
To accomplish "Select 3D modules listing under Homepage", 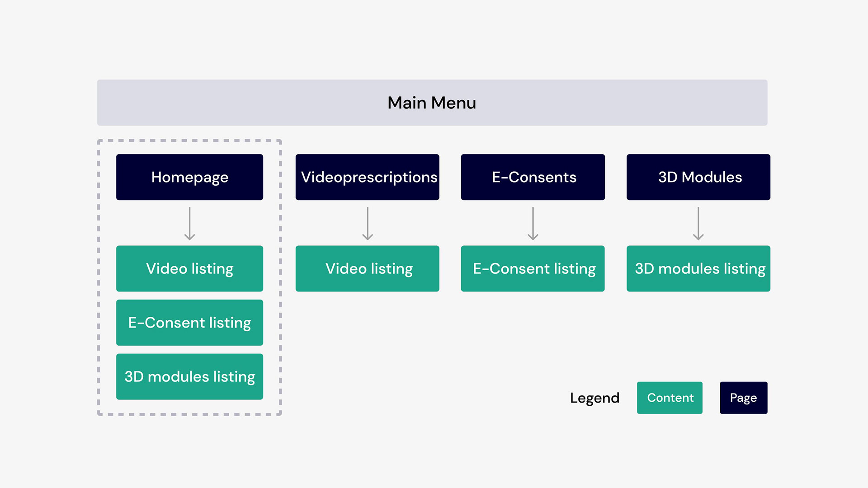I will pos(189,376).
